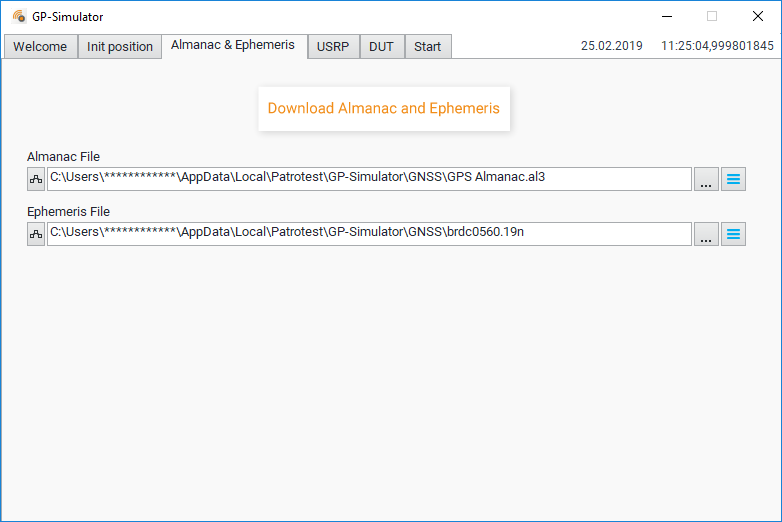Click inside the Almanac File path field
782x522 pixels.
pos(369,179)
